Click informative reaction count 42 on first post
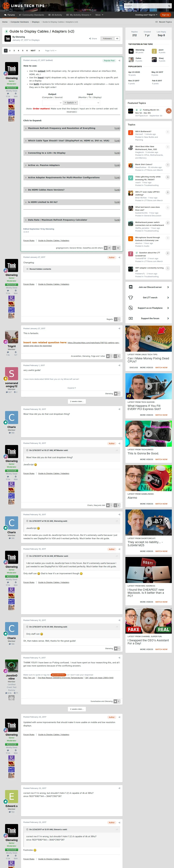 click(116, 248)
